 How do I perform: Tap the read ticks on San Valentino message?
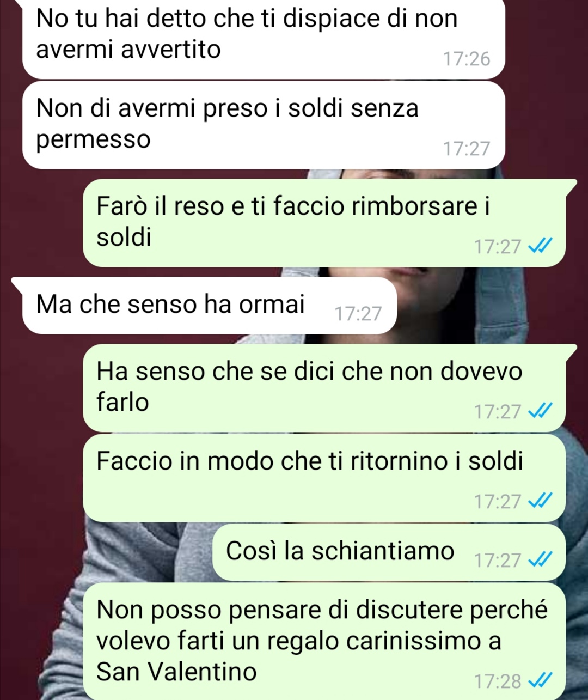click(541, 680)
